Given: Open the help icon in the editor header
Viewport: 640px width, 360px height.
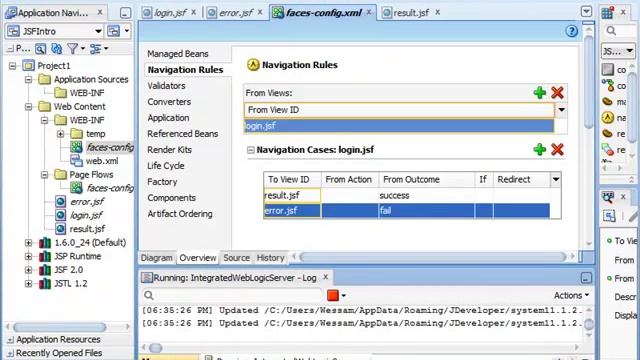Looking at the screenshot, I should click(572, 31).
